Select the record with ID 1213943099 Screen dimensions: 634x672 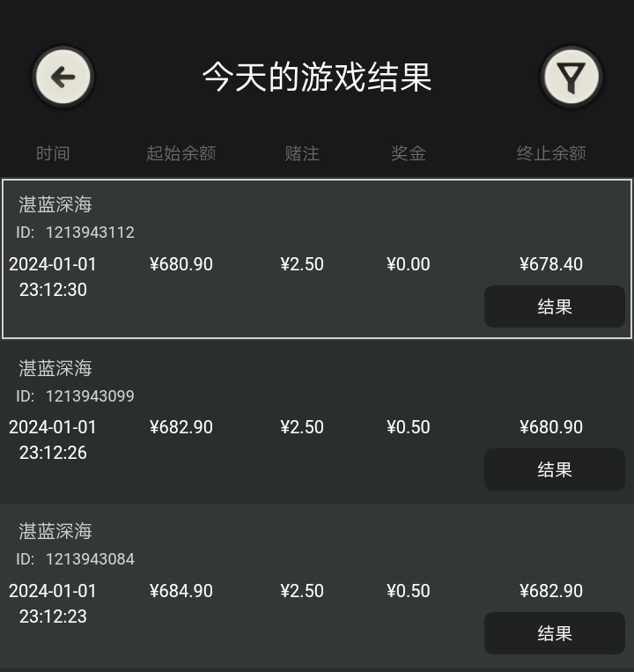(317, 422)
